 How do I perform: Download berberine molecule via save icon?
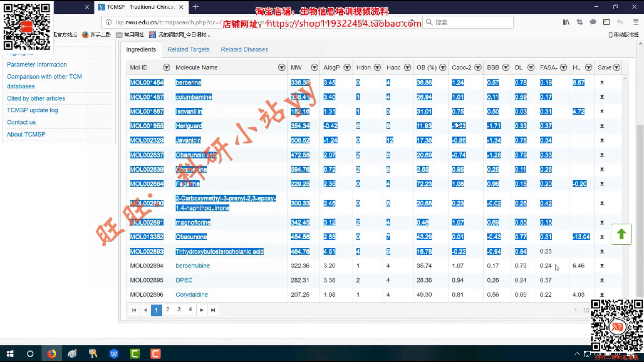pyautogui.click(x=602, y=82)
